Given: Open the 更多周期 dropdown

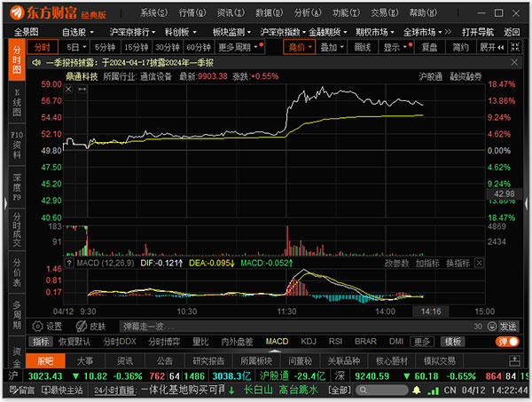Looking at the screenshot, I should (239, 47).
